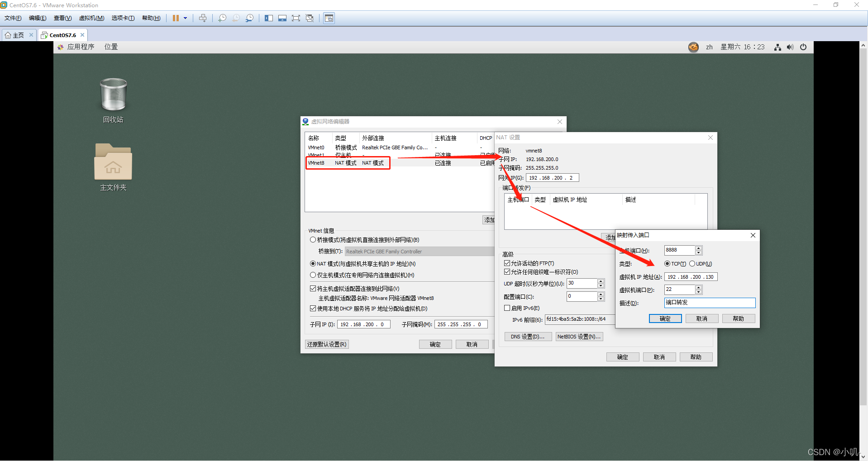868x461 pixels.
Task: Click the console view toolbar icon
Action: pos(329,18)
